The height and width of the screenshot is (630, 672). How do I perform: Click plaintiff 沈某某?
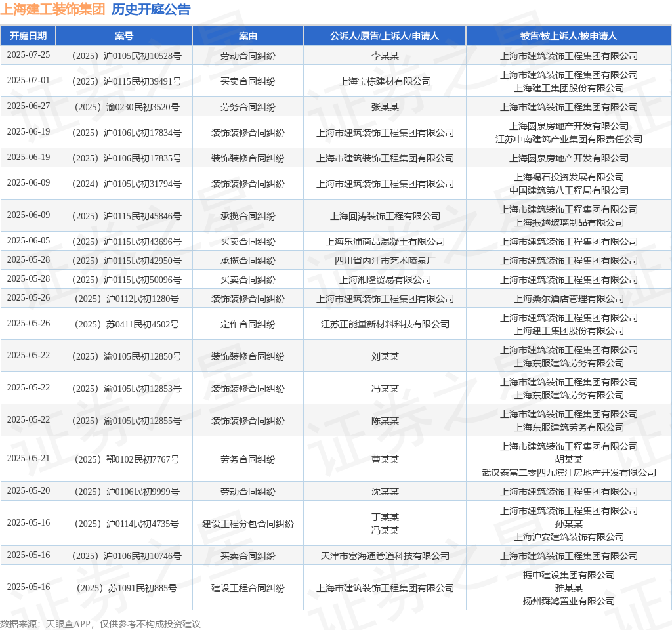click(x=385, y=492)
